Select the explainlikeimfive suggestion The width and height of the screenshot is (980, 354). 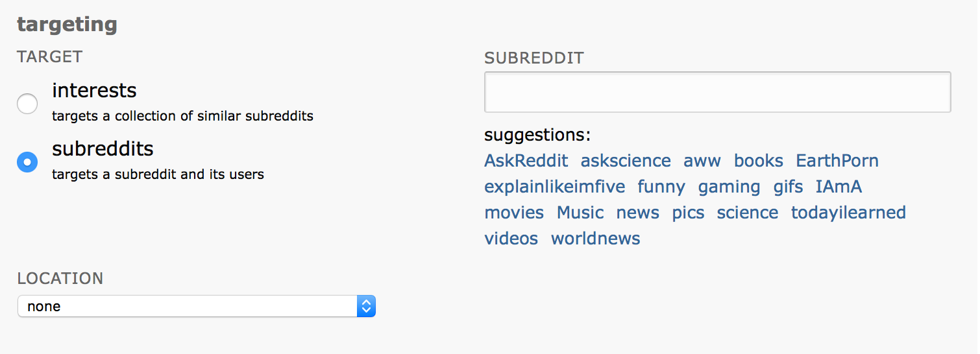click(x=555, y=187)
